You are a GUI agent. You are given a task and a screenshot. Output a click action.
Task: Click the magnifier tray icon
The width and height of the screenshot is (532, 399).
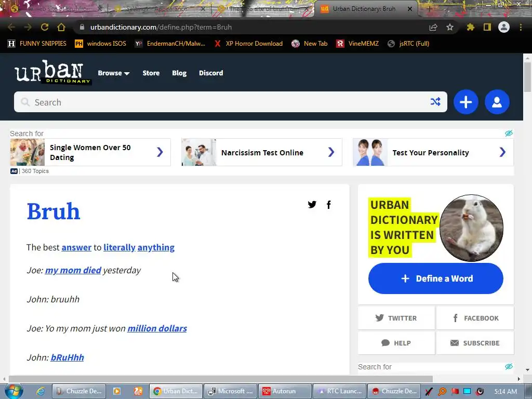442,392
